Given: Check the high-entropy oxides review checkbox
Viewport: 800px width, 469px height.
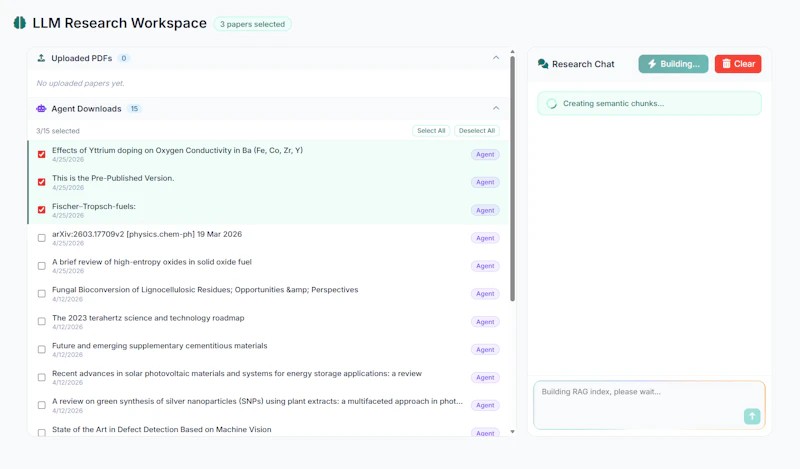Looking at the screenshot, I should coord(42,266).
